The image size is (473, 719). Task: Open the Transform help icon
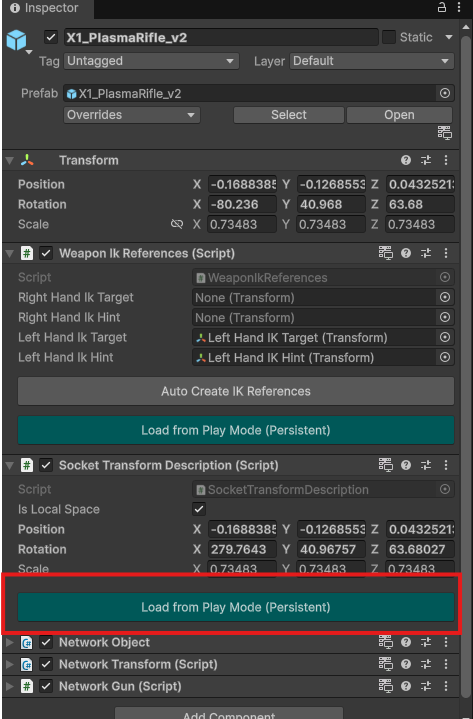pyautogui.click(x=406, y=160)
